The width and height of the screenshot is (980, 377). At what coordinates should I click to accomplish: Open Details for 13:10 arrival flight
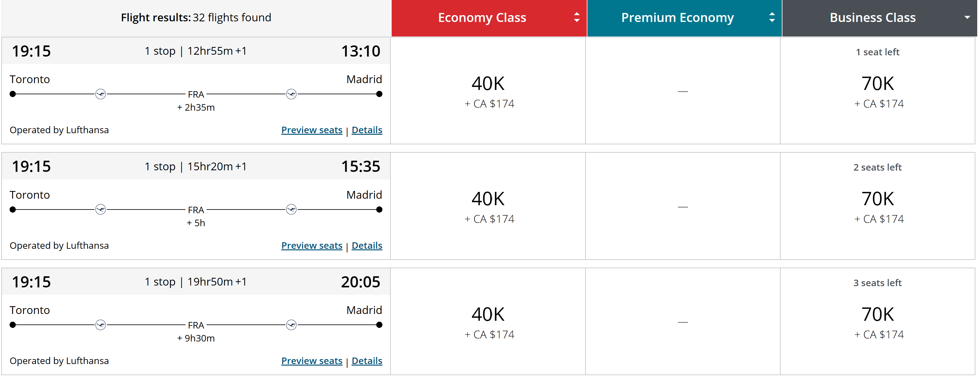click(367, 130)
